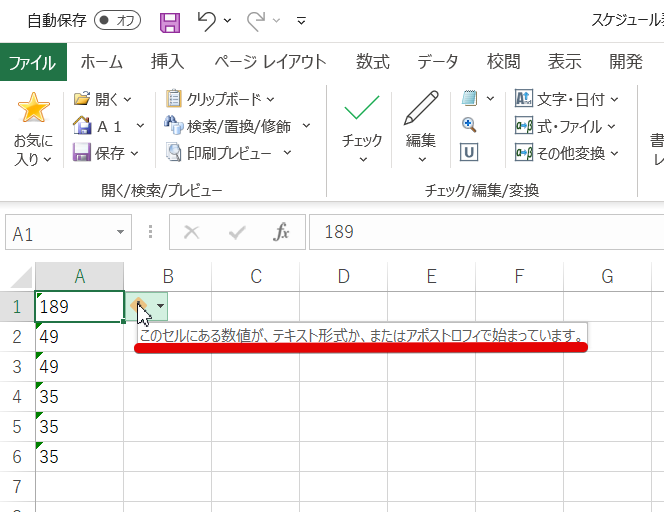664x512 pixels.
Task: Expand the A1 dropdown arrow
Action: [140, 126]
